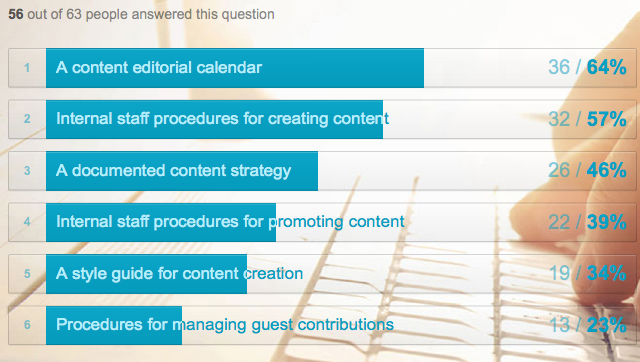
Task: Click the rank number 2 cell
Action: (x=27, y=119)
